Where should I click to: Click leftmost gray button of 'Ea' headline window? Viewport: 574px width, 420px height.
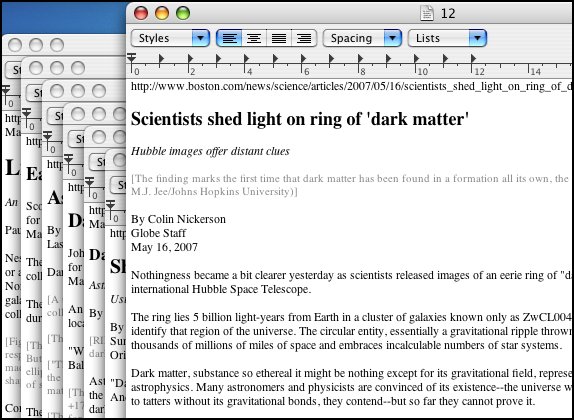click(36, 68)
